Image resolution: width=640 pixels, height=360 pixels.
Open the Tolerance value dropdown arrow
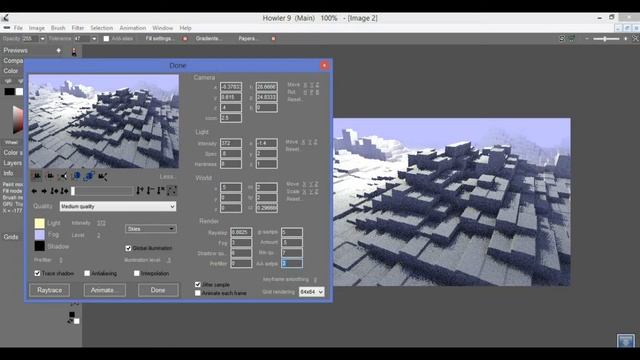pyautogui.click(x=94, y=39)
